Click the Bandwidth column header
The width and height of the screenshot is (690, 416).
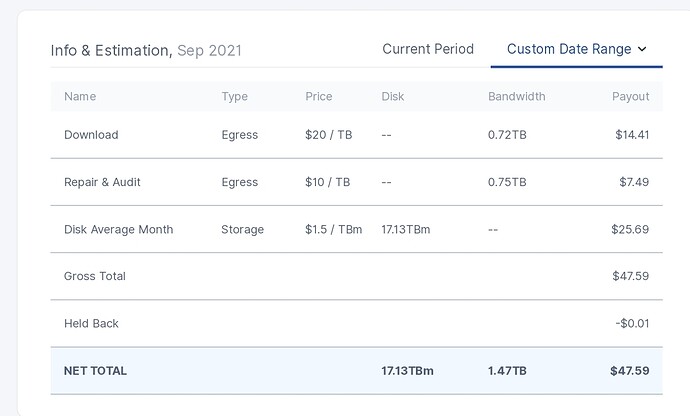[516, 97]
